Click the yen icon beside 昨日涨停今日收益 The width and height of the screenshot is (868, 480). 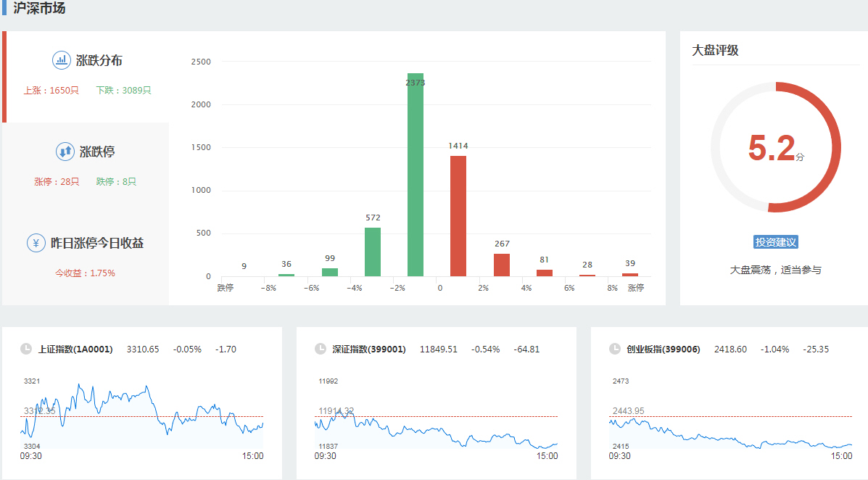coord(36,243)
